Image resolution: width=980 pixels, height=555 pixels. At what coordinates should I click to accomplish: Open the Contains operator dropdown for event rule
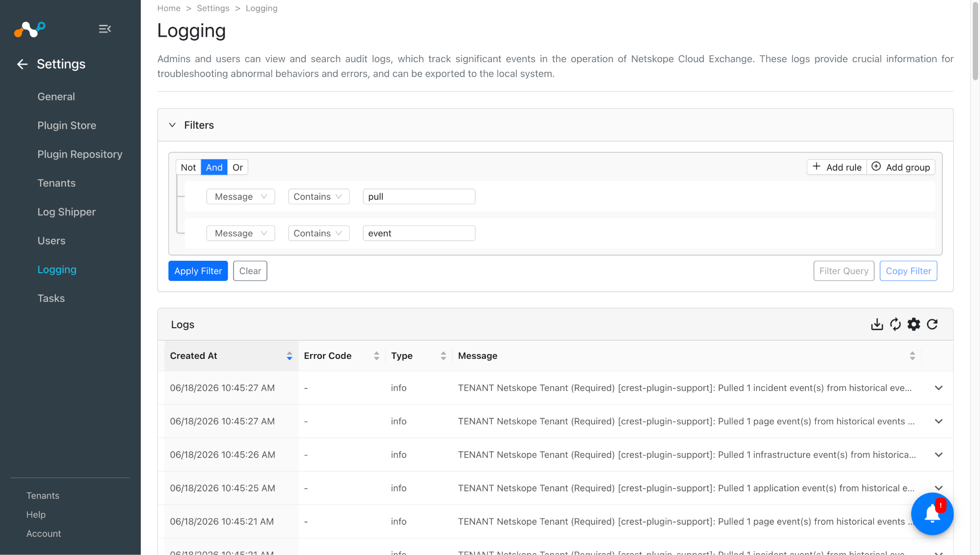[319, 233]
